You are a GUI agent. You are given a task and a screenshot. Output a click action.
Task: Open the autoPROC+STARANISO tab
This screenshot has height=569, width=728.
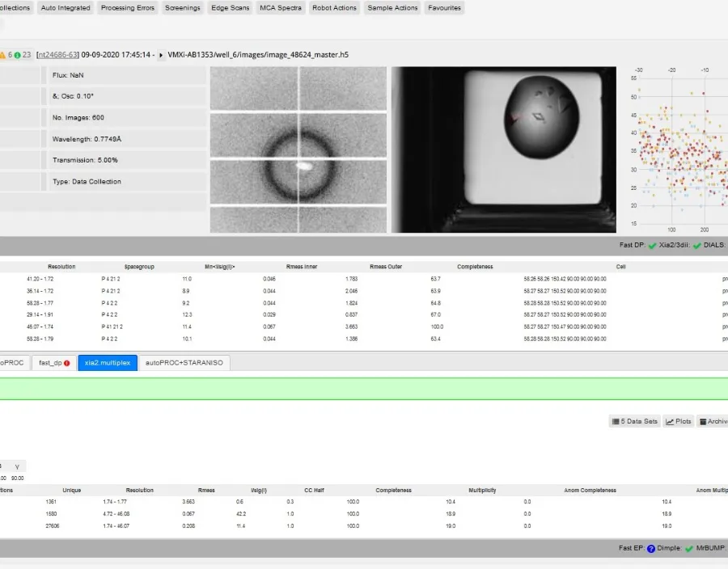tap(184, 363)
